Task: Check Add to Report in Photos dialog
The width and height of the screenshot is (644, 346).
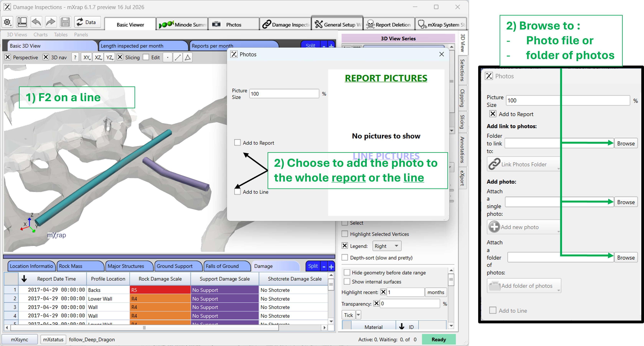Action: coord(237,143)
